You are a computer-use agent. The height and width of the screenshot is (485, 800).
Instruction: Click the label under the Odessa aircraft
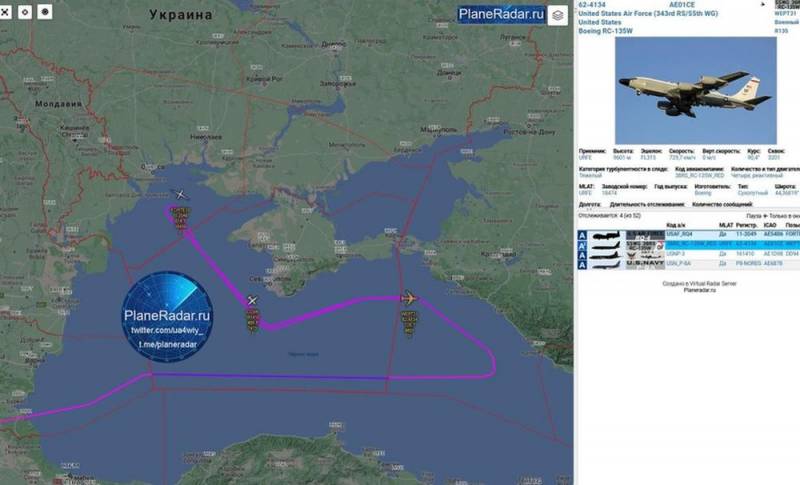(x=181, y=218)
